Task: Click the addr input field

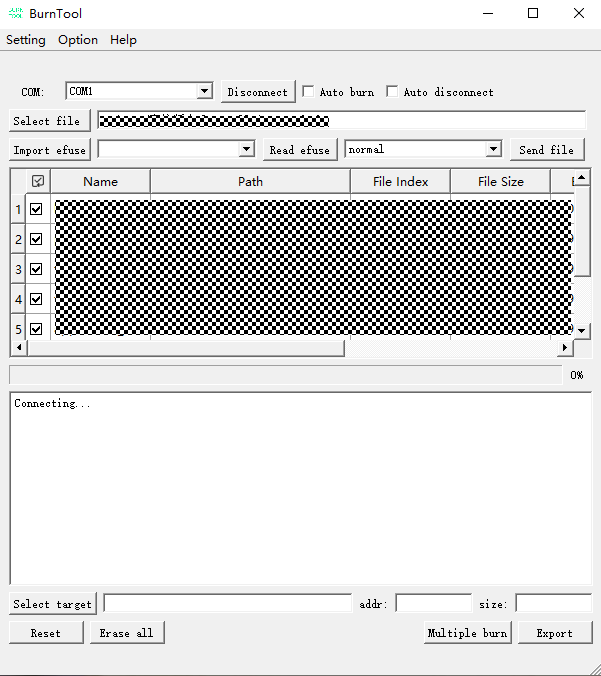Action: pos(433,604)
